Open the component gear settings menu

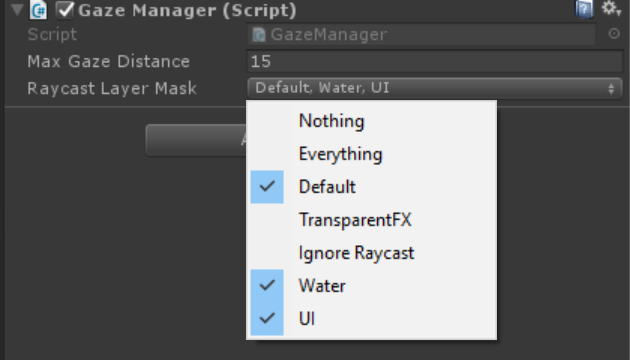point(611,8)
